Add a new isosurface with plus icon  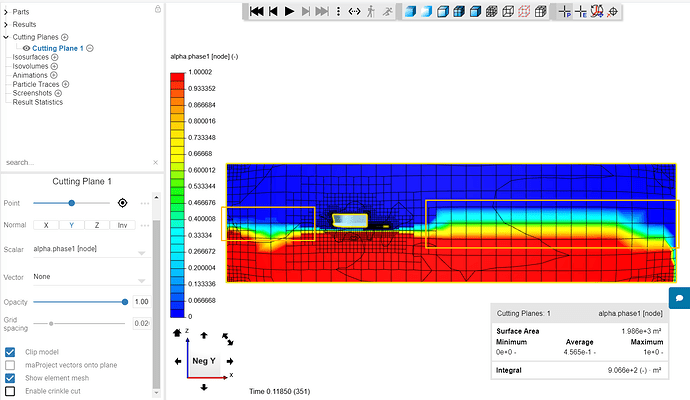(55, 58)
